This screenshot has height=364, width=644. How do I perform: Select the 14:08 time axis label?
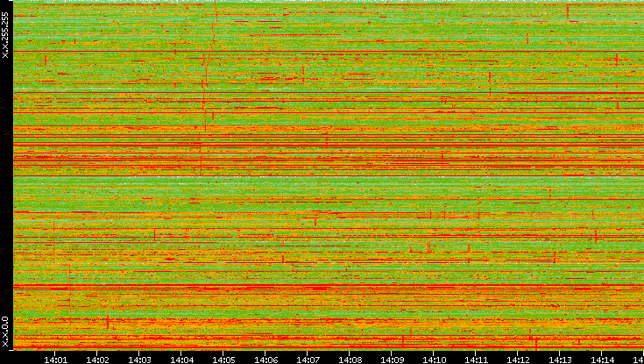tap(350, 360)
